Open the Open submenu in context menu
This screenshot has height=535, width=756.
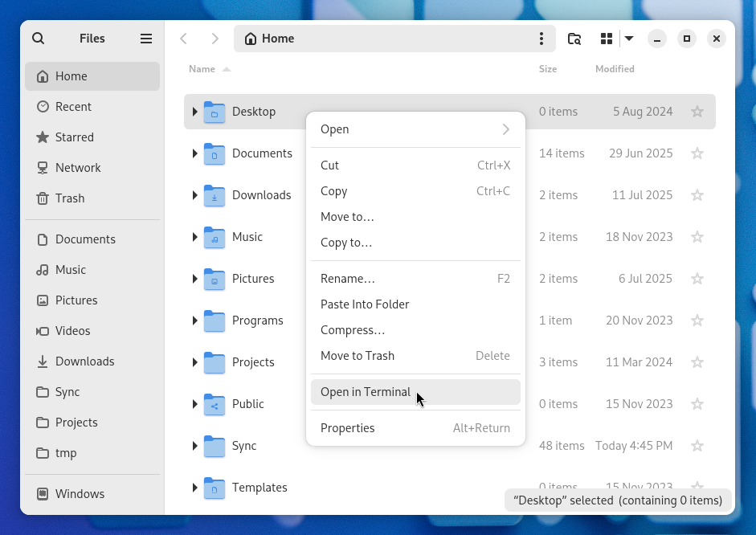415,129
